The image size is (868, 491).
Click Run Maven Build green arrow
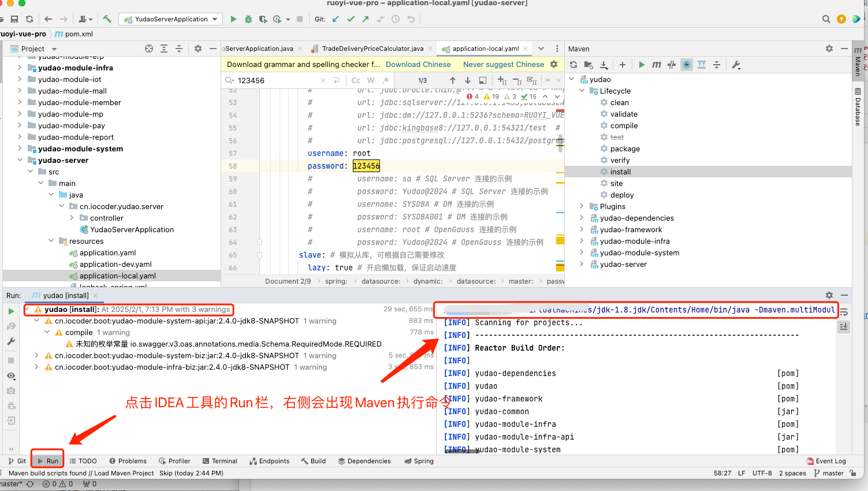(x=642, y=65)
